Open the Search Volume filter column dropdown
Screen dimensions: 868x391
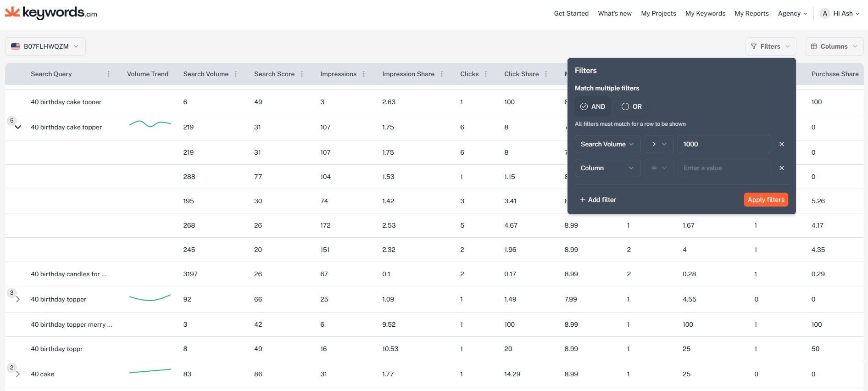[607, 144]
